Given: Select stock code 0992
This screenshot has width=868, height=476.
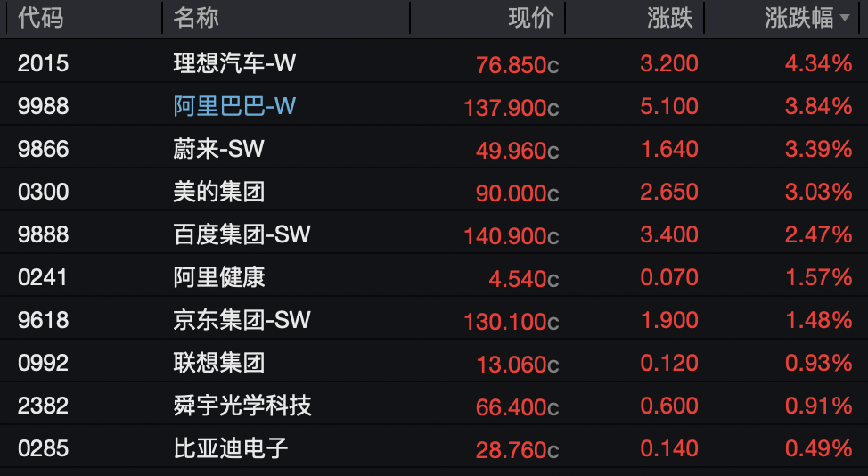Looking at the screenshot, I should point(43,363).
